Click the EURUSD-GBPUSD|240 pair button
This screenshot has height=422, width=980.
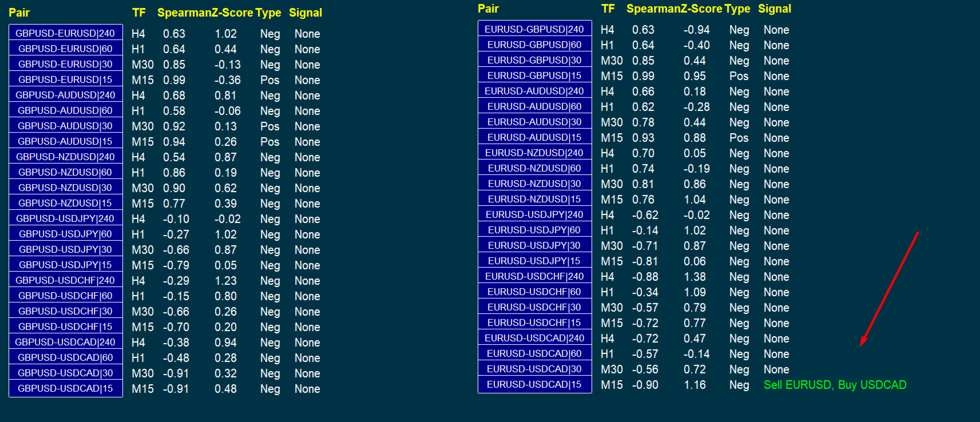(534, 29)
